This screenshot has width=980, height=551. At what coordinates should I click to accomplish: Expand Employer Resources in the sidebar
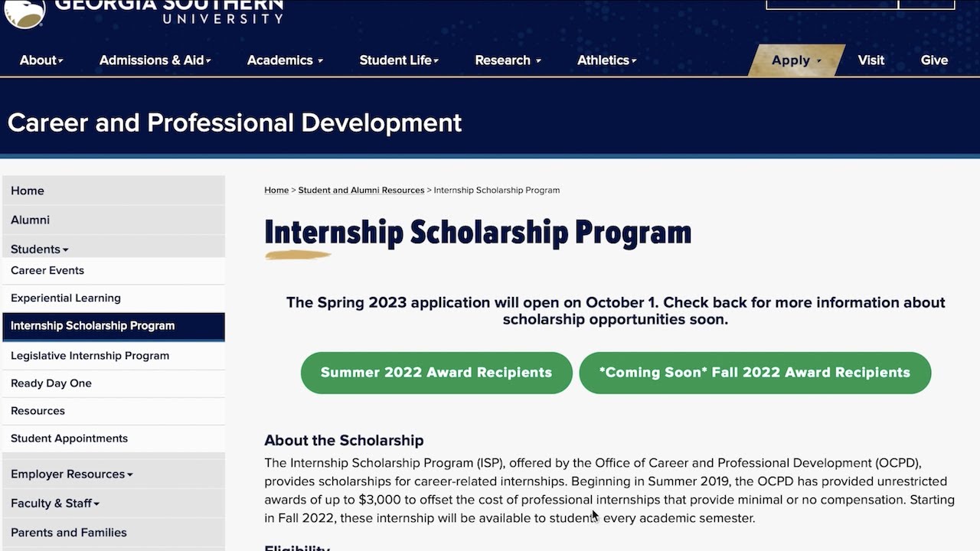pos(72,474)
